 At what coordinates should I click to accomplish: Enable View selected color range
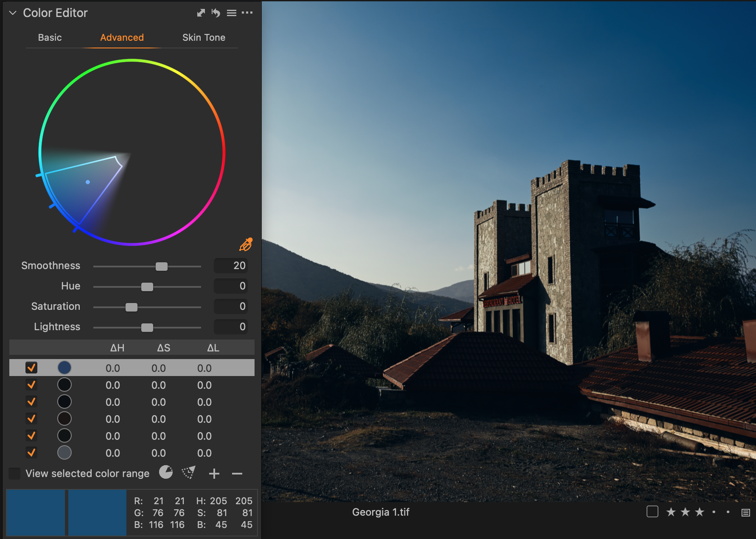14,473
